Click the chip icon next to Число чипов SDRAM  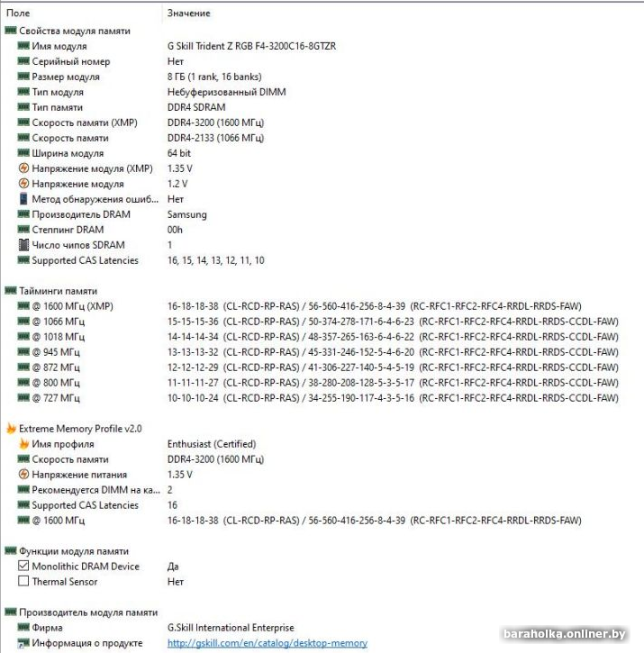pos(23,245)
